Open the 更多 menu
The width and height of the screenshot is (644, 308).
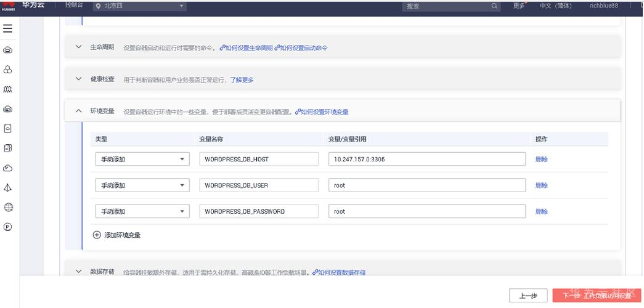(x=519, y=6)
